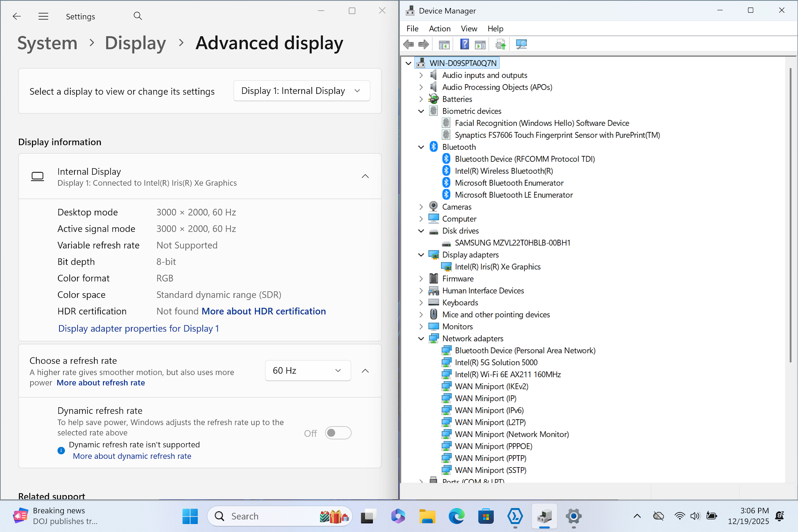
Task: Expand the Cameras category in device tree
Action: (421, 207)
